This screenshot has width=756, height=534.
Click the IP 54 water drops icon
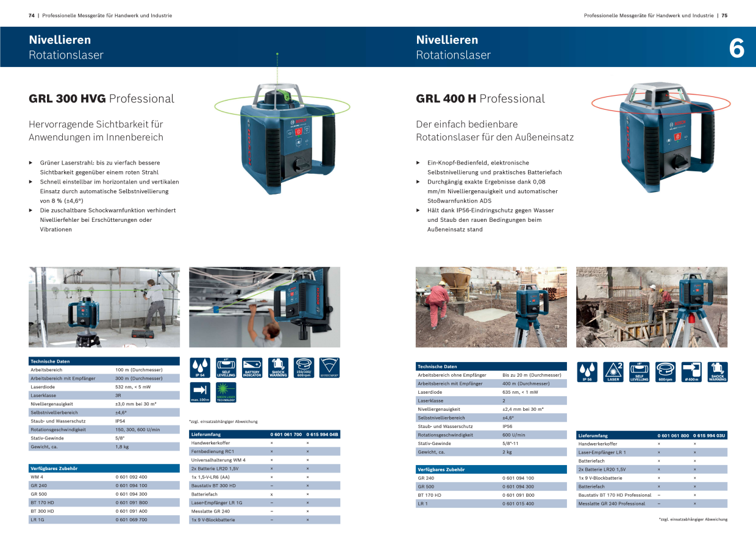[x=199, y=368]
